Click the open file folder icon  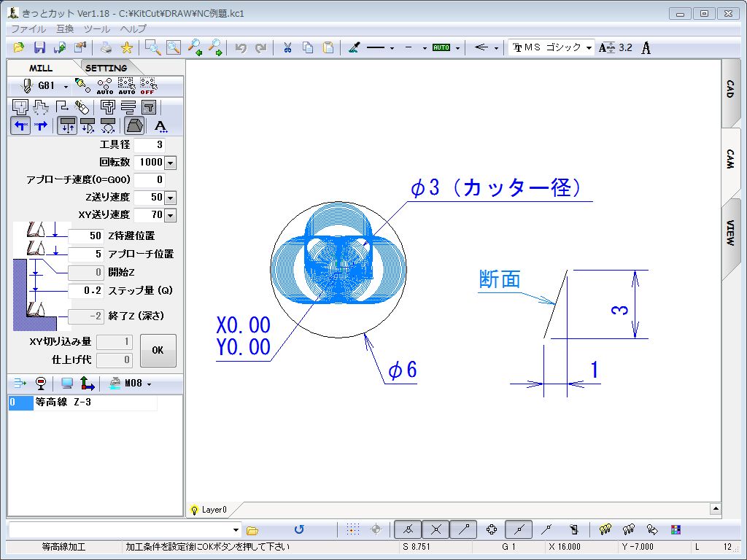click(x=18, y=47)
